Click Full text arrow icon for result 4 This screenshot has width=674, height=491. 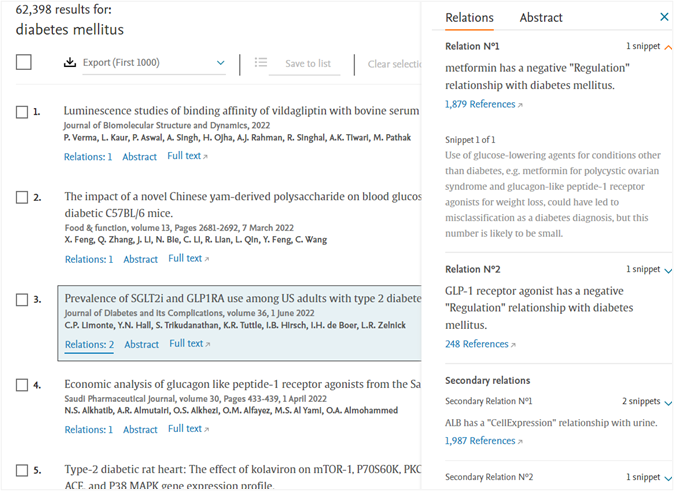click(206, 430)
